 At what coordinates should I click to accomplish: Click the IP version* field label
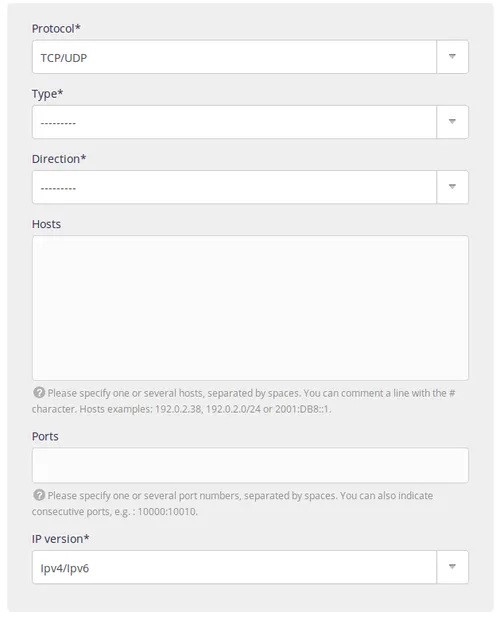[60, 539]
